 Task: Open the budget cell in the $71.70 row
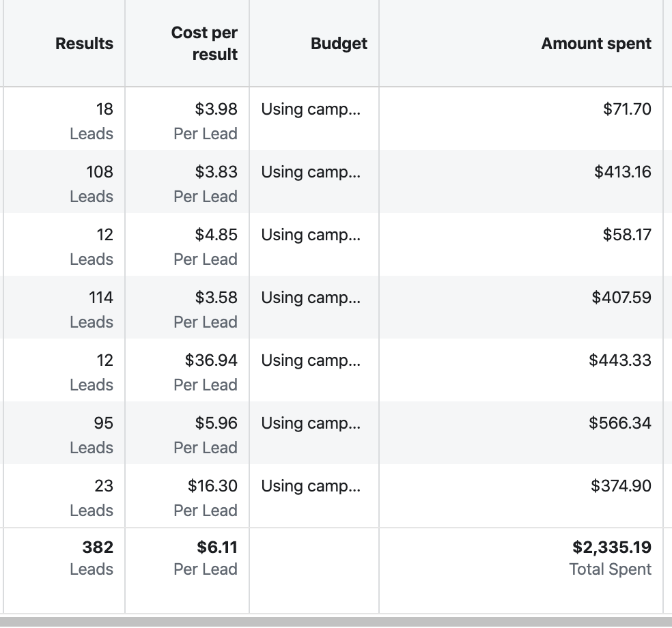tap(311, 109)
